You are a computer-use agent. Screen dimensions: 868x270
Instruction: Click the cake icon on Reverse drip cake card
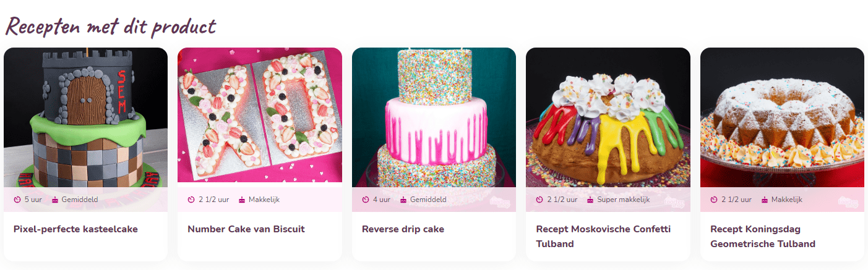tap(403, 200)
